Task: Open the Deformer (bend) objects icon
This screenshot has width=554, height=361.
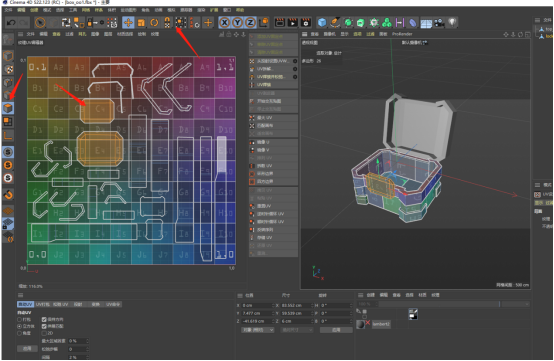Action: point(413,23)
